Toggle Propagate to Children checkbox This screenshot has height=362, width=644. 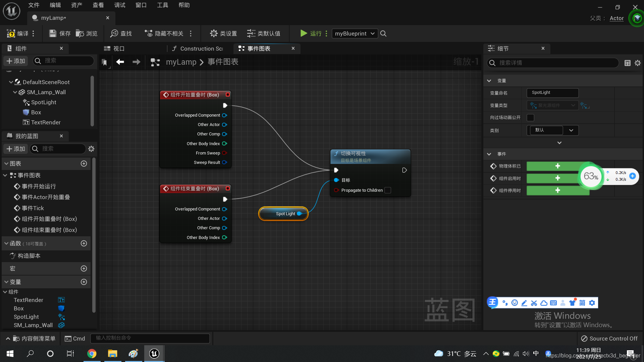click(x=388, y=190)
